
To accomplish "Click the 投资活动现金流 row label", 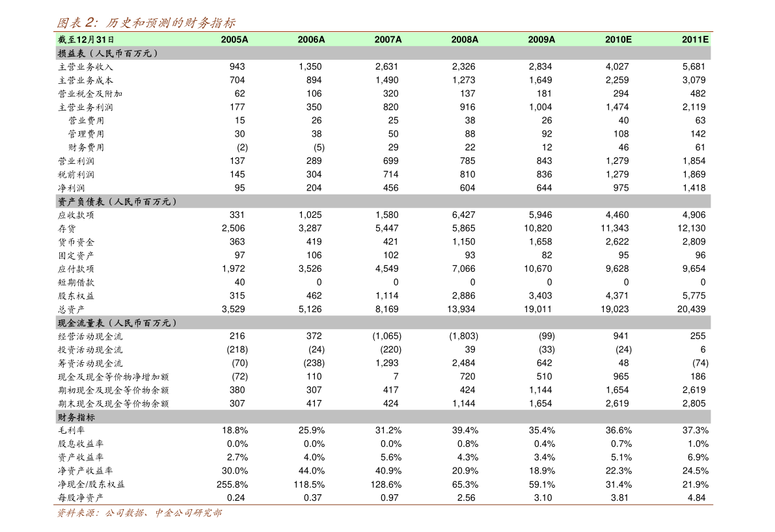I will point(90,350).
